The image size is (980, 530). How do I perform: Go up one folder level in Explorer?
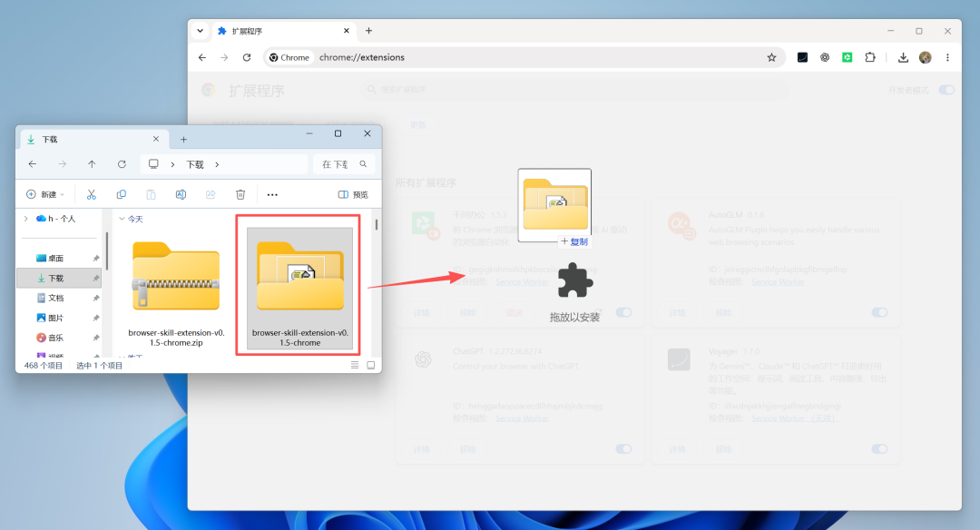point(92,164)
